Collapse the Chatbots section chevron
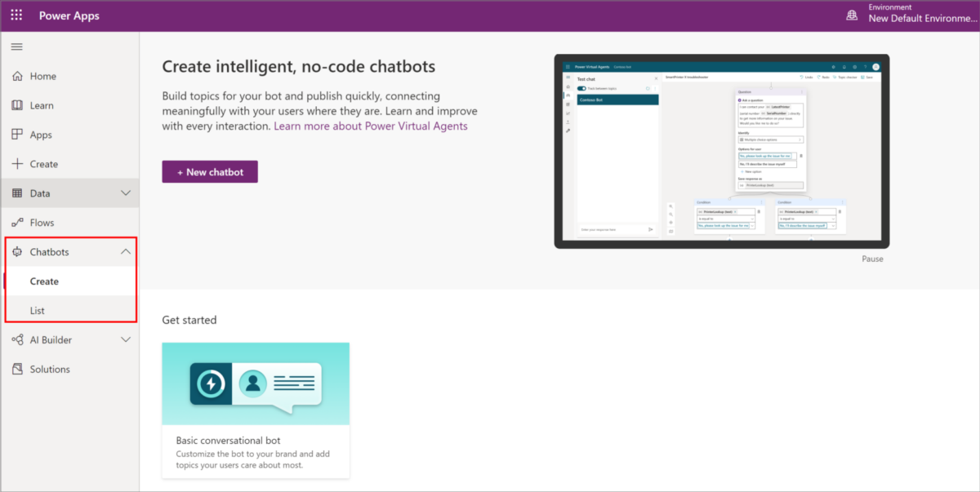The height and width of the screenshot is (492, 980). 126,251
